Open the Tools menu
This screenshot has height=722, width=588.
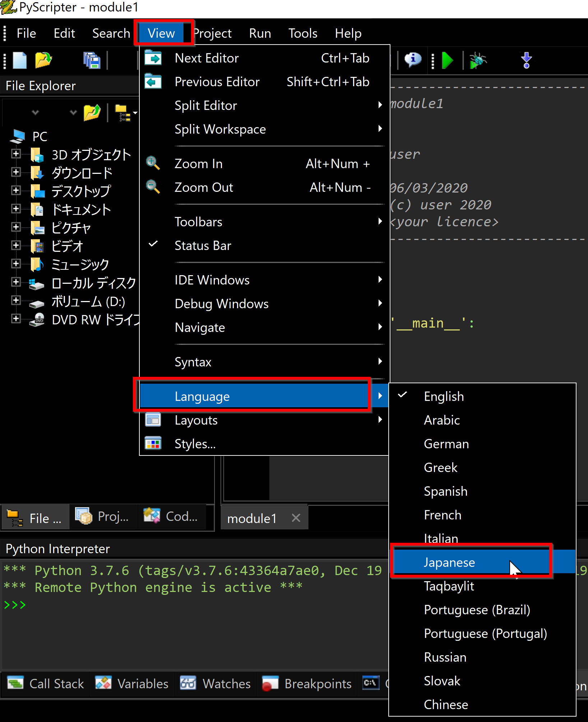point(303,33)
